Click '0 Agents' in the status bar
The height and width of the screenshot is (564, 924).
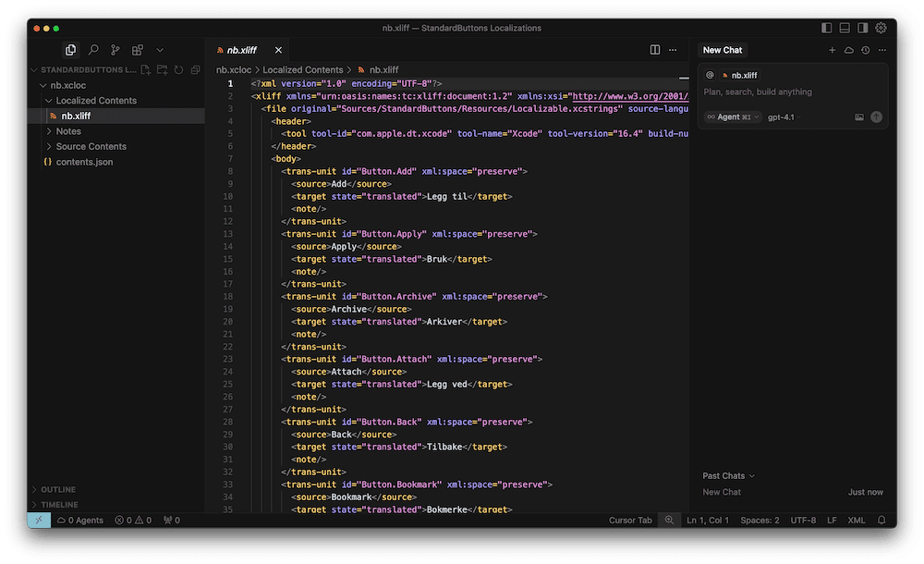coord(79,520)
